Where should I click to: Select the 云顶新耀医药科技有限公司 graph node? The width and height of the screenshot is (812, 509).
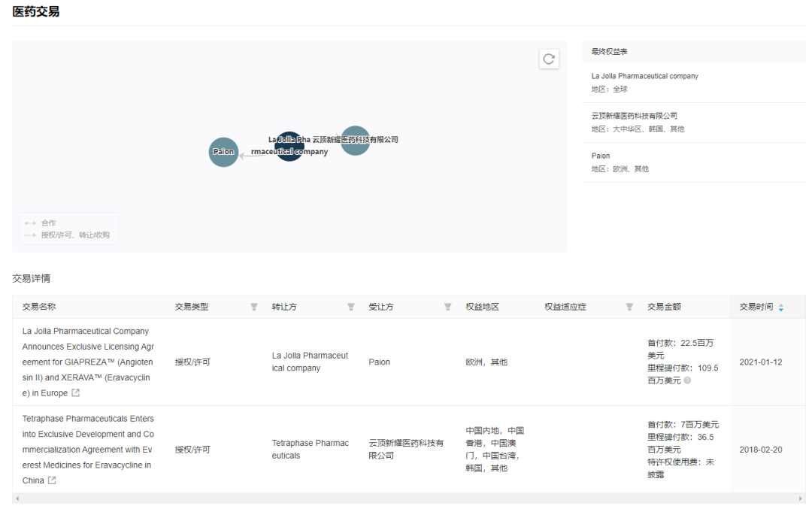point(356,141)
